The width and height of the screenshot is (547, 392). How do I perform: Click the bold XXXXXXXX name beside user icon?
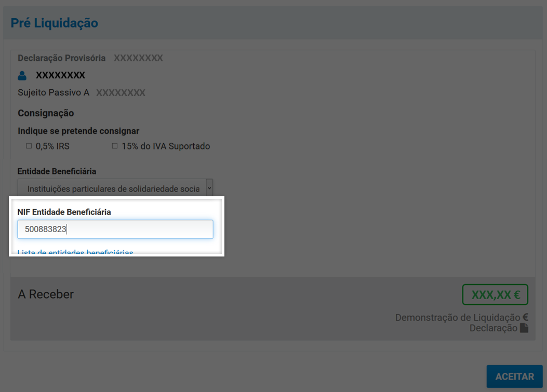point(60,76)
